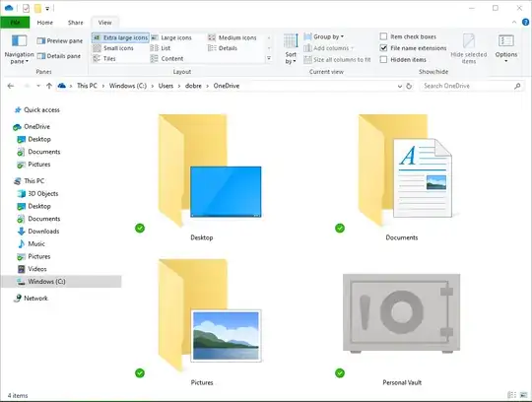Switch to details view in status bar

pos(511,395)
